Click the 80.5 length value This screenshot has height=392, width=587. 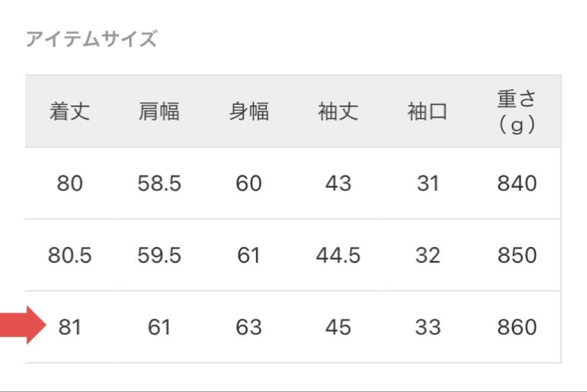(x=70, y=255)
